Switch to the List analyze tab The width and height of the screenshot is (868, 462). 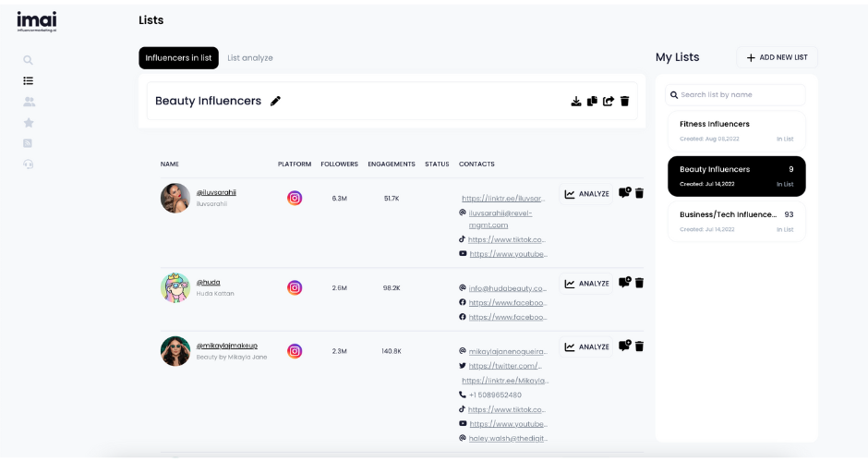pyautogui.click(x=250, y=57)
